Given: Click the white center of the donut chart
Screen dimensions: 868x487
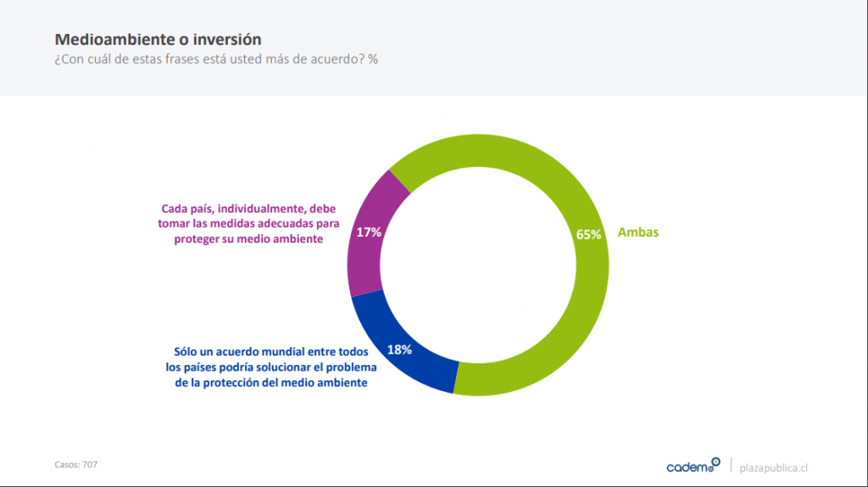Looking at the screenshot, I should [x=478, y=265].
